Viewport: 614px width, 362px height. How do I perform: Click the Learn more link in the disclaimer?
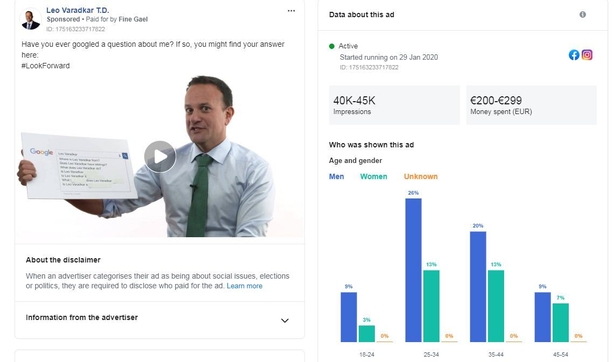tap(244, 286)
